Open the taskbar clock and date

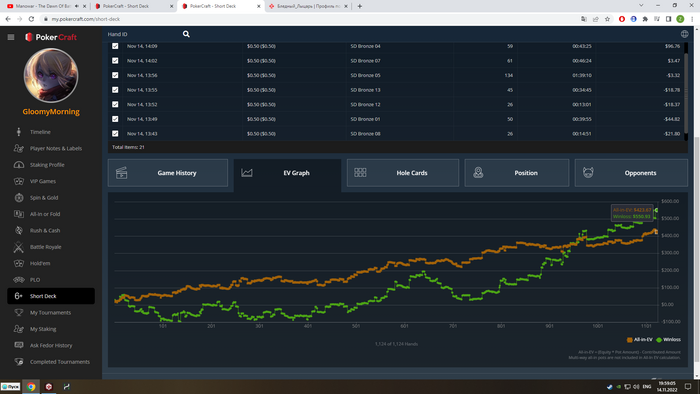pyautogui.click(x=667, y=386)
